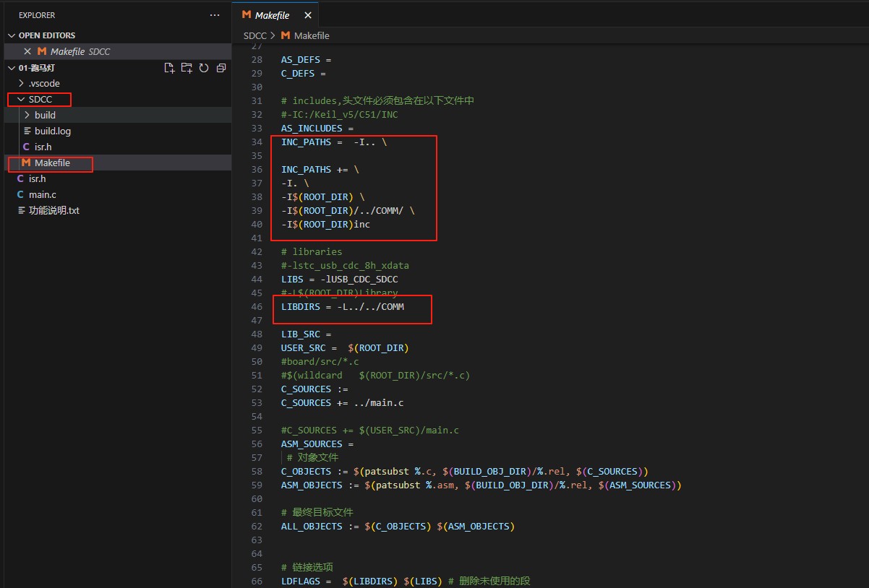Click SDCC in the breadcrumb path

254,35
